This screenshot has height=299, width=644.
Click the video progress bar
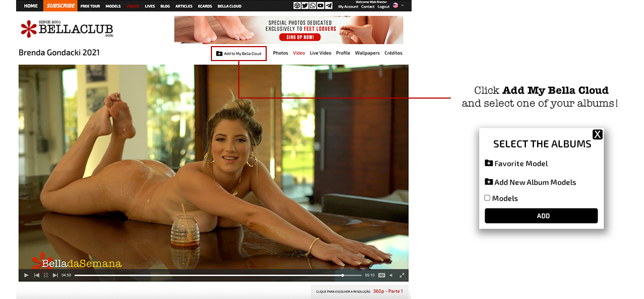(215, 275)
